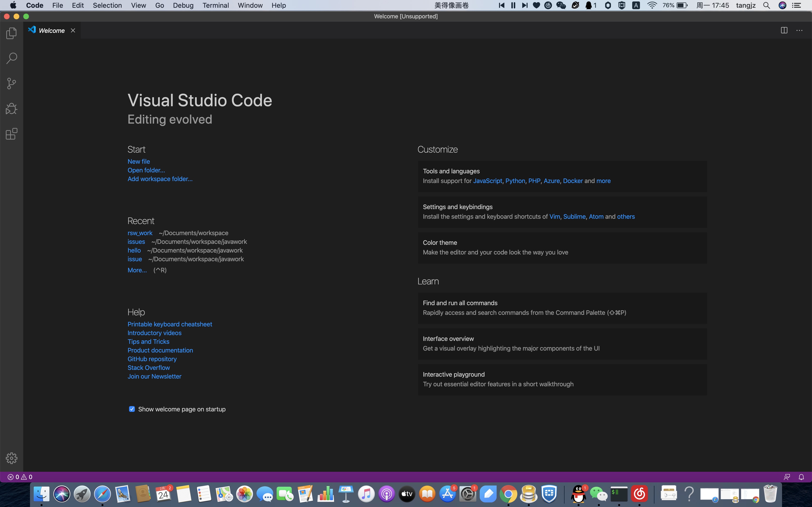Open the Extensions view icon
Image resolution: width=812 pixels, height=507 pixels.
[11, 134]
